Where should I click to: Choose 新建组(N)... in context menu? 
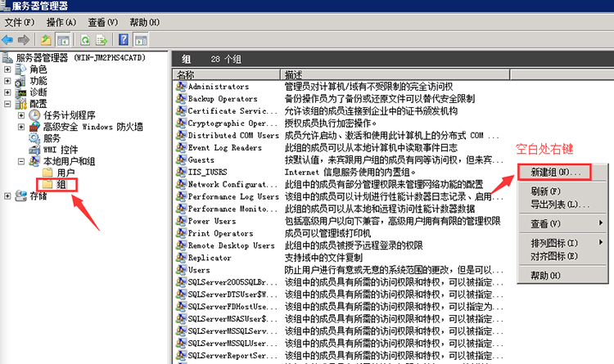coord(555,173)
